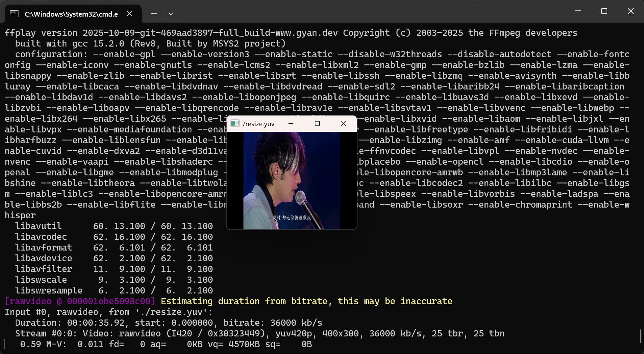644x354 pixels.
Task: Close the Windows Terminal window
Action: coord(630,11)
